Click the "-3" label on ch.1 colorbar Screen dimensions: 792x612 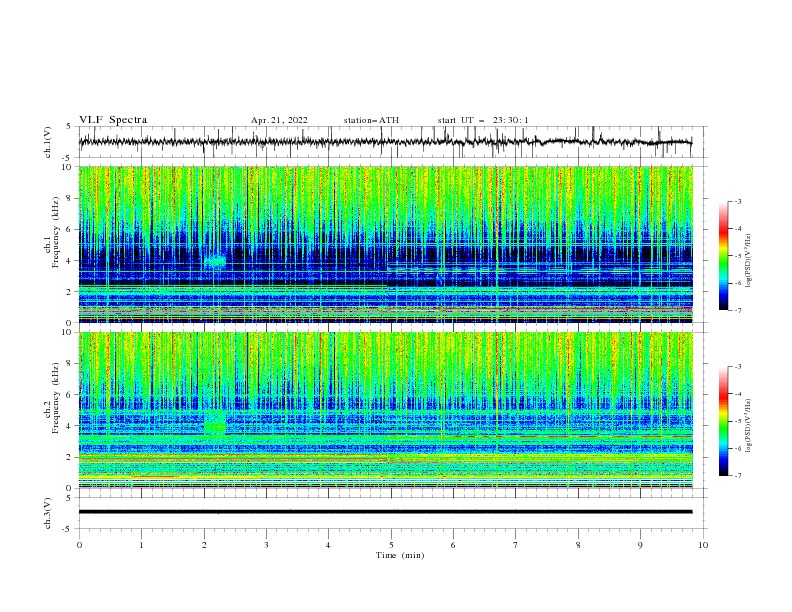pos(738,201)
